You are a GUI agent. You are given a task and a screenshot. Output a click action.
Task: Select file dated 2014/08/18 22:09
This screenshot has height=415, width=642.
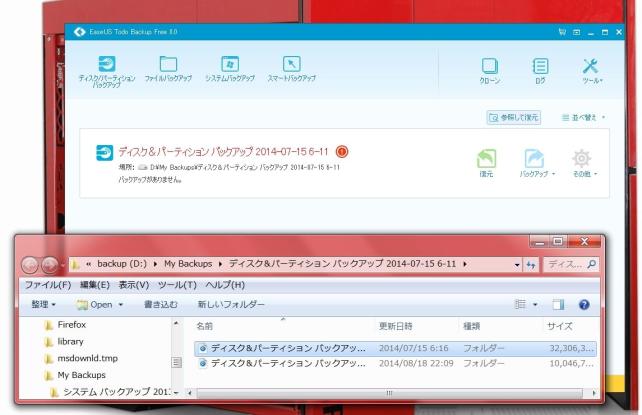tap(396, 363)
